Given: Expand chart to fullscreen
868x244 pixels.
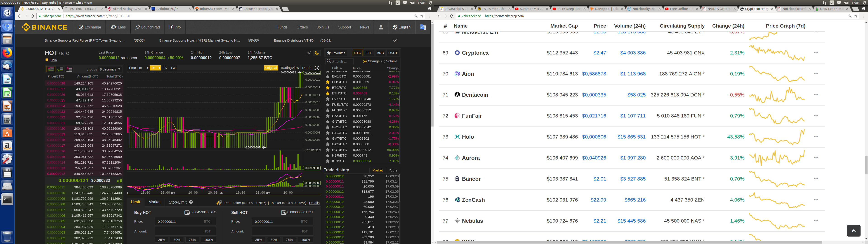Looking at the screenshot, I should click(x=317, y=68).
